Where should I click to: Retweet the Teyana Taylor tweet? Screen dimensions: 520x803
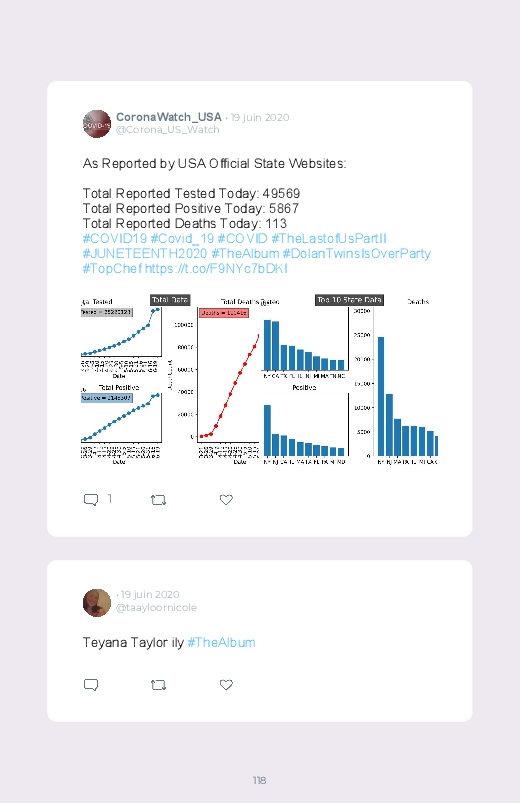(x=158, y=685)
